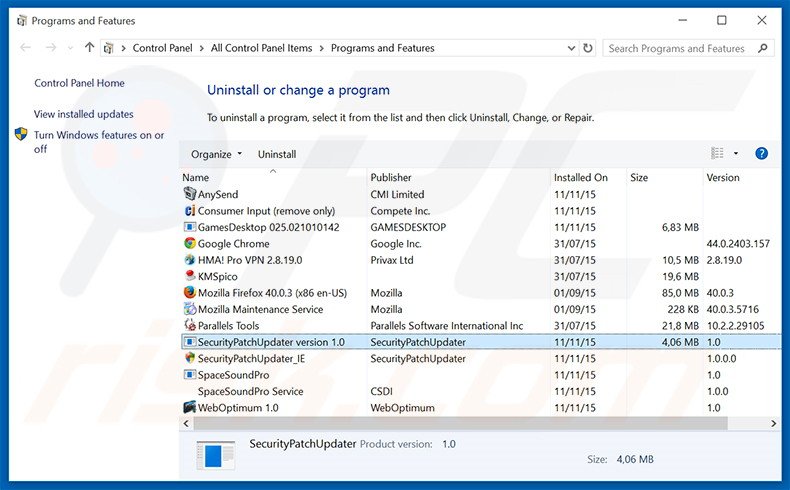Click Programs and Features breadcrumb
This screenshot has width=790, height=490.
[x=382, y=48]
